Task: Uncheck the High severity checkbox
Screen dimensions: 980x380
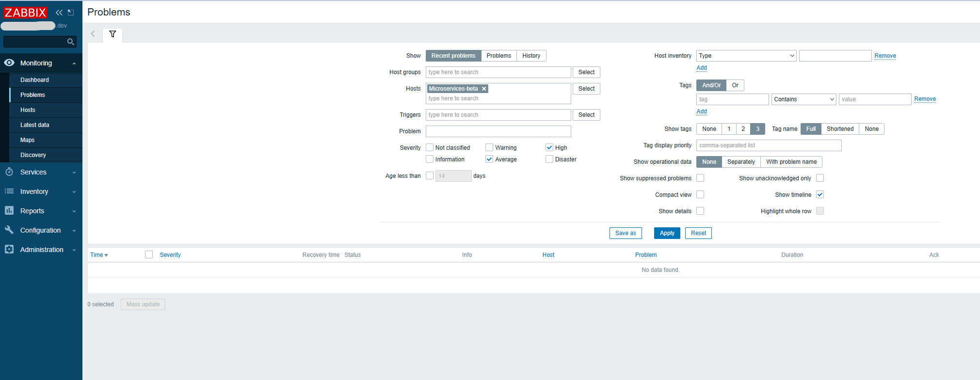Action: pos(549,147)
